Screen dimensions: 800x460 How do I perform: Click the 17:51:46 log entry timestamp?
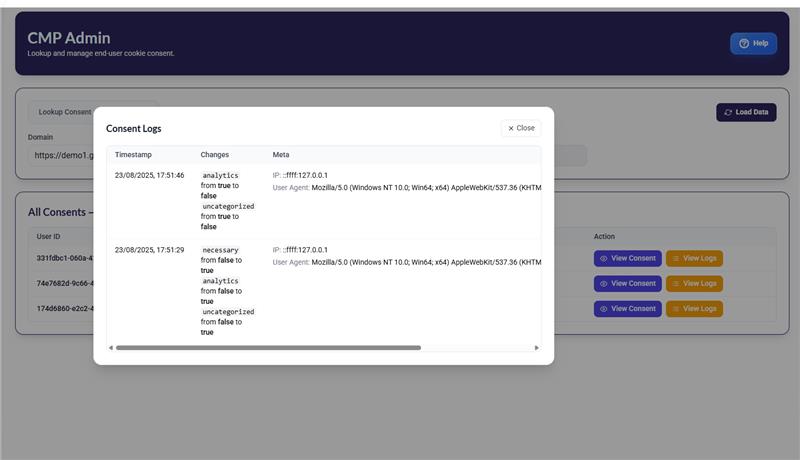(x=149, y=175)
